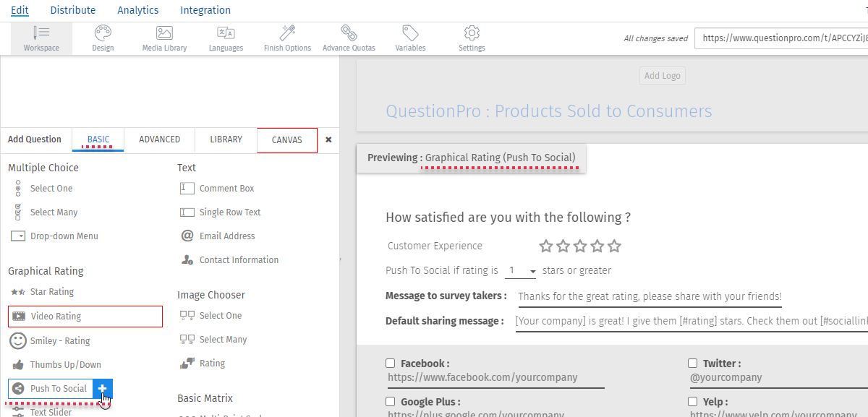
Task: Enable Facebook sharing
Action: click(x=390, y=363)
